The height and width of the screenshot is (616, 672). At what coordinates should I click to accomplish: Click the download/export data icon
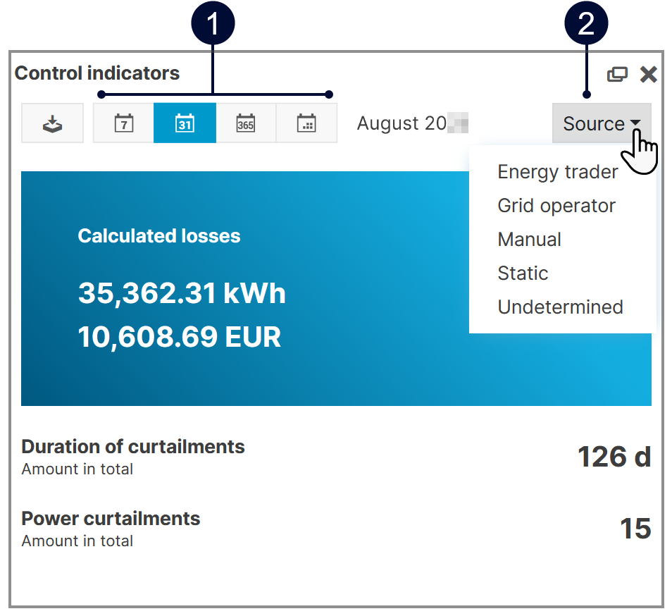coord(53,123)
